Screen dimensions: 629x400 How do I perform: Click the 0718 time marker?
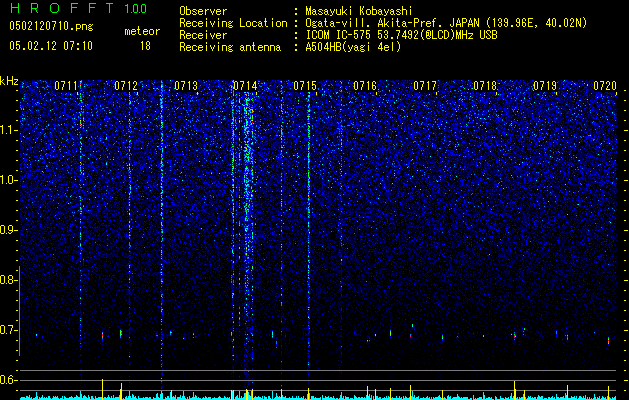click(485, 86)
